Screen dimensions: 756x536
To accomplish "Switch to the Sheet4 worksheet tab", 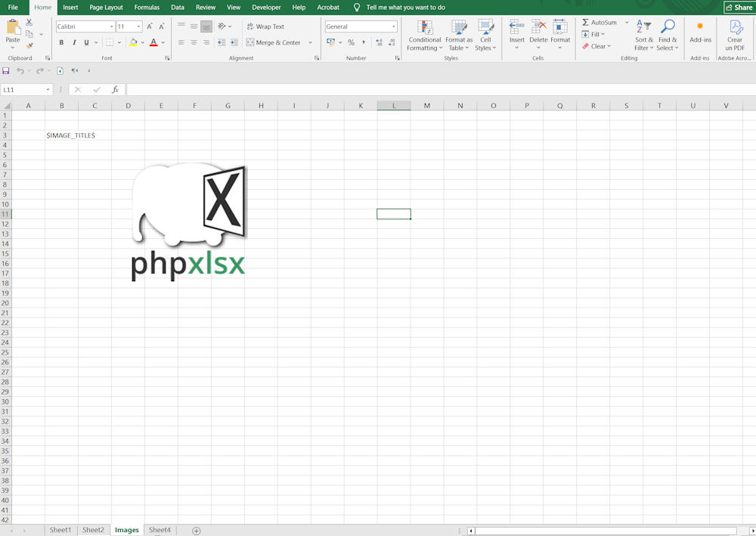I will point(160,531).
